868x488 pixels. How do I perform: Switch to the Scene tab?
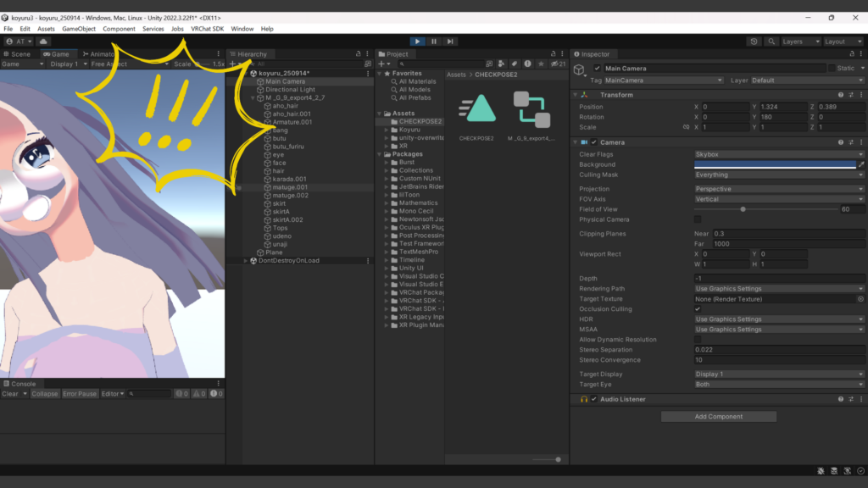[x=16, y=54]
